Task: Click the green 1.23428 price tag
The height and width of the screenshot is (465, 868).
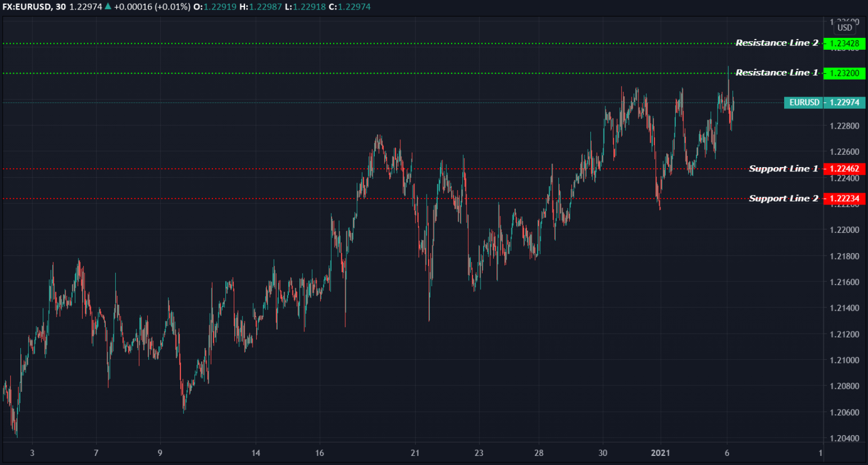Action: (844, 44)
